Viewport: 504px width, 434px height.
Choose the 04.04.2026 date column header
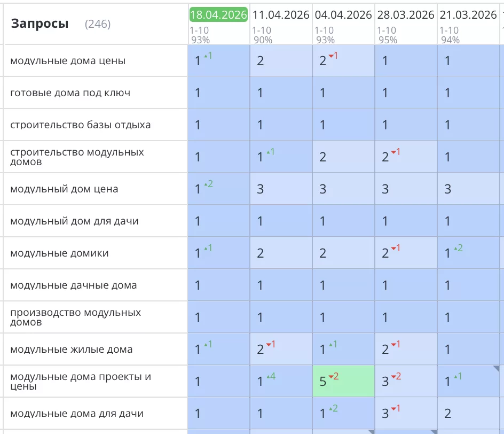[x=343, y=15]
